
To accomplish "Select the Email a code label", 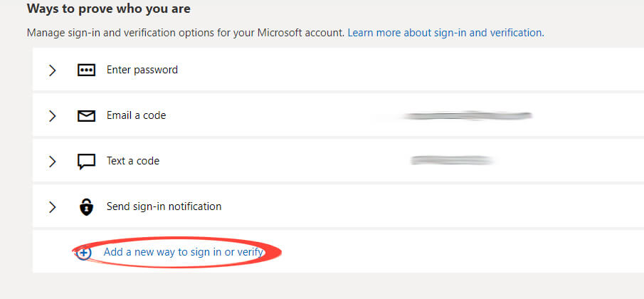I will [x=137, y=115].
